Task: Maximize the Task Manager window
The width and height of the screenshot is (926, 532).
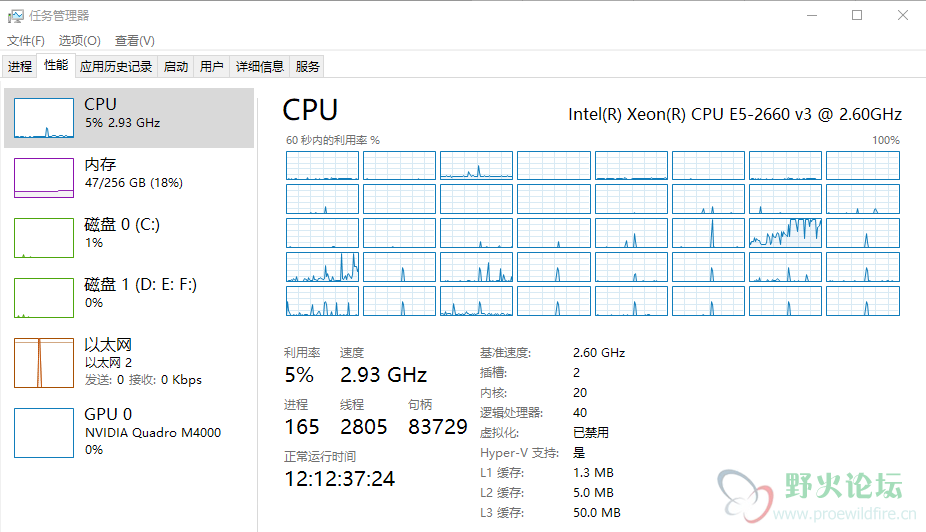Action: click(x=857, y=15)
